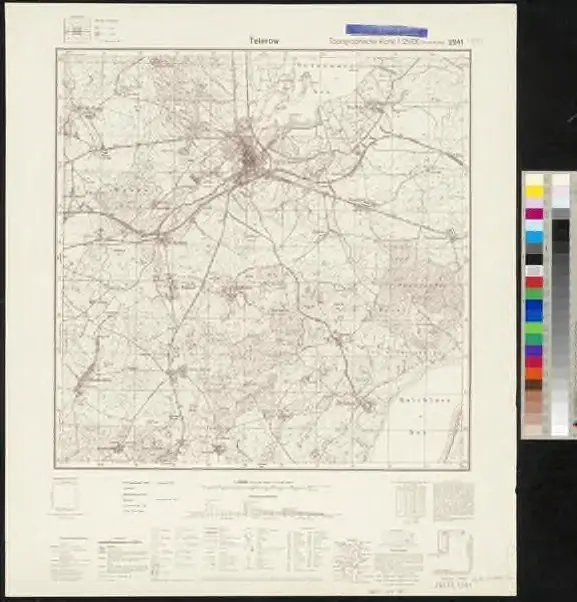Click the yellow swatch on the color chart
This screenshot has height=602, width=577.
534,192
